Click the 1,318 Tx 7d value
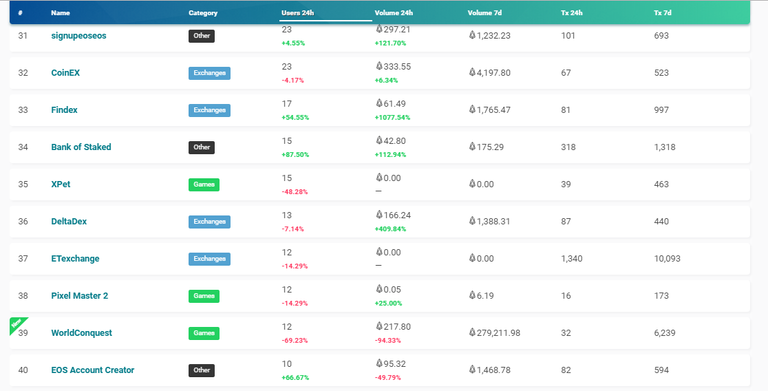 [665, 147]
